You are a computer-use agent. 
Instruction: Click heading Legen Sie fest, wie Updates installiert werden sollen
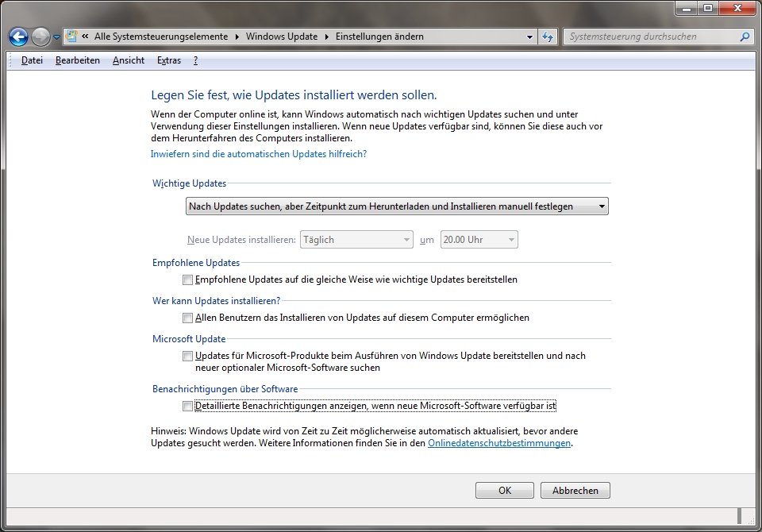coord(294,95)
